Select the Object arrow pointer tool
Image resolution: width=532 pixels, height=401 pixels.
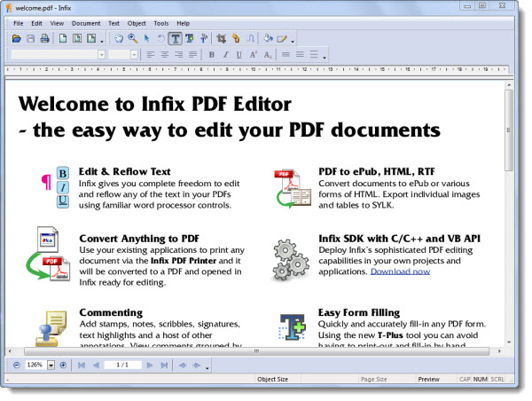tap(147, 39)
